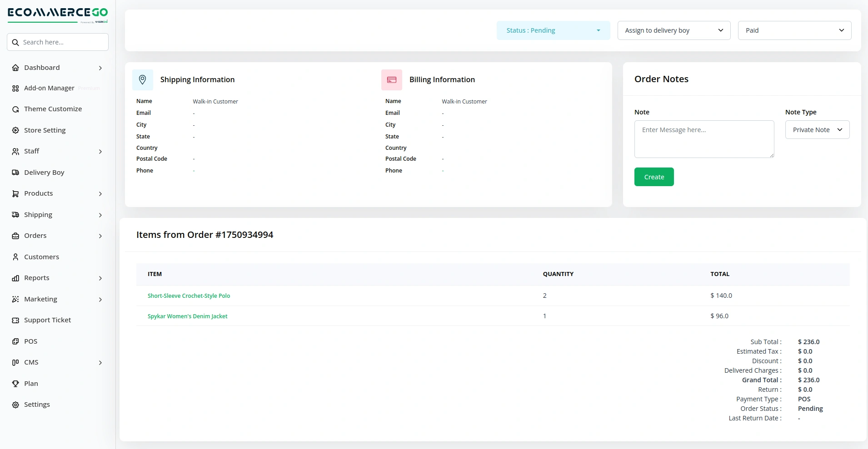Open the Short-Sleeve Crochet-Style Polo link
This screenshot has width=868, height=449.
[189, 296]
